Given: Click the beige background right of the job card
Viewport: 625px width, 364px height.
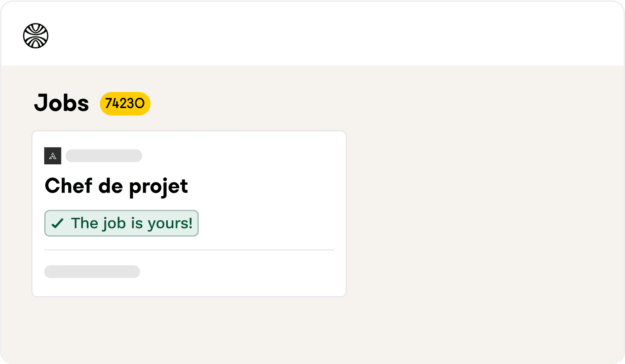Looking at the screenshot, I should [482, 214].
